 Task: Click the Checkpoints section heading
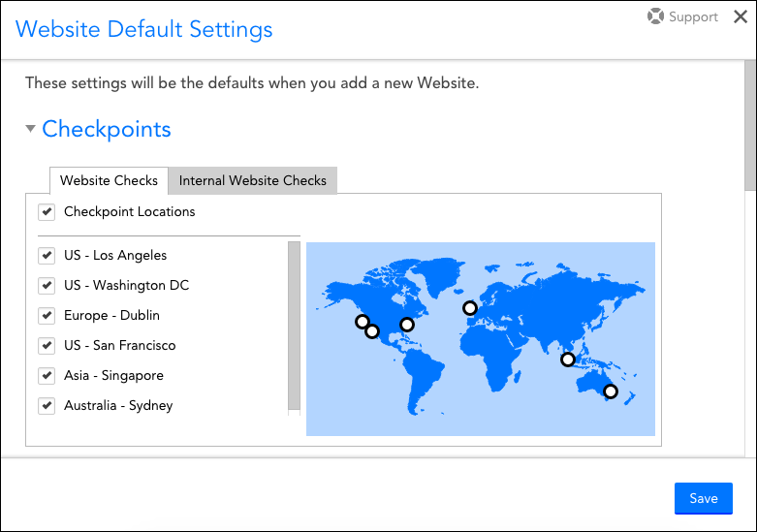(x=107, y=129)
